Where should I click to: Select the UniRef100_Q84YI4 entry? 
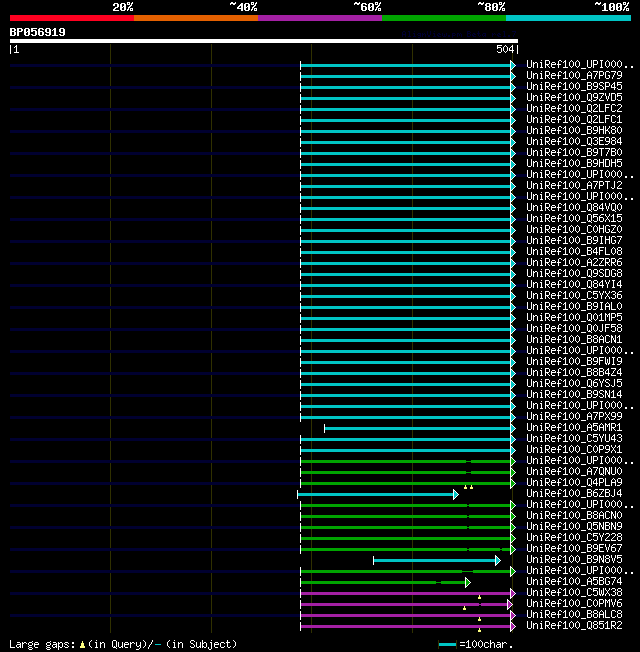(574, 284)
